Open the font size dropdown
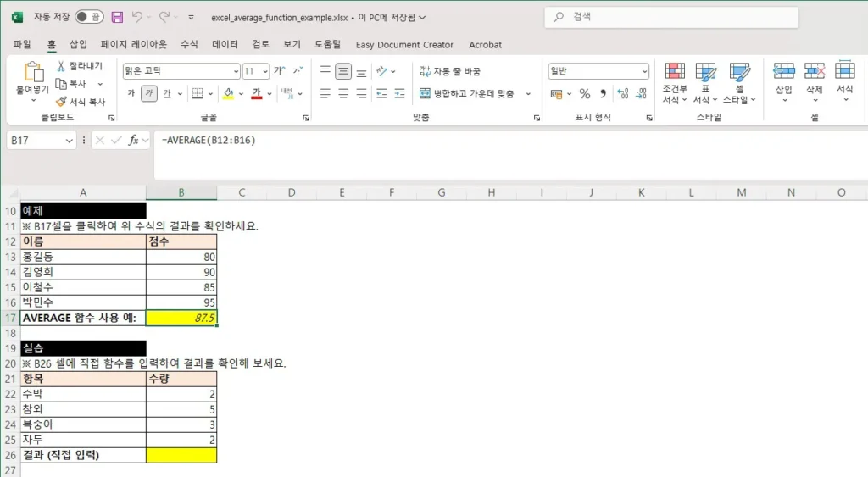This screenshot has width=868, height=477. [x=265, y=71]
